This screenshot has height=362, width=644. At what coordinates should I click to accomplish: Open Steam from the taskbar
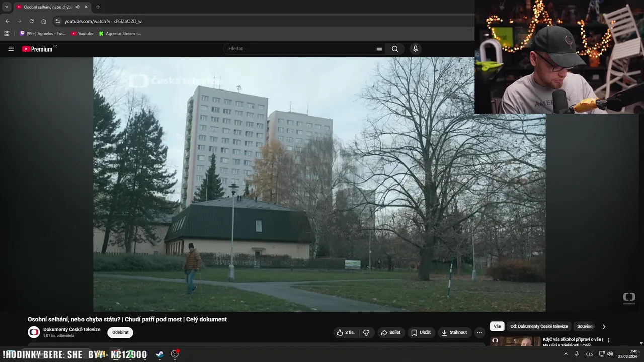tap(159, 354)
